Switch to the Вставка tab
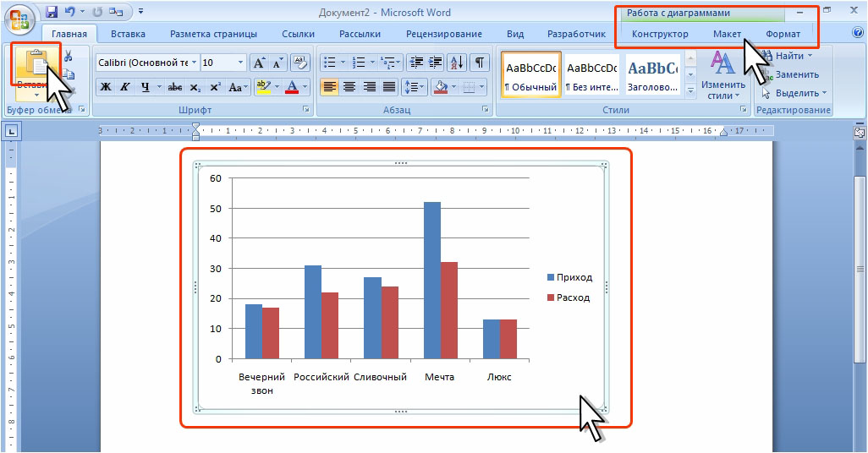 [x=128, y=34]
